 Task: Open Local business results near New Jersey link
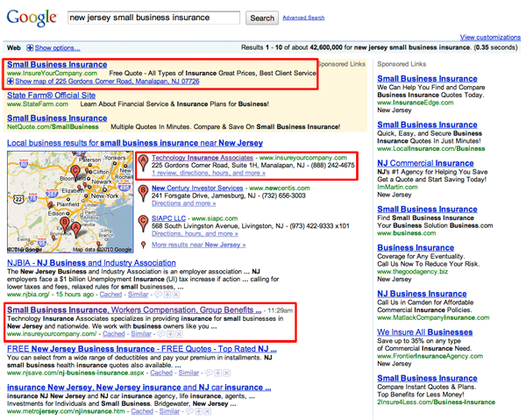click(135, 143)
